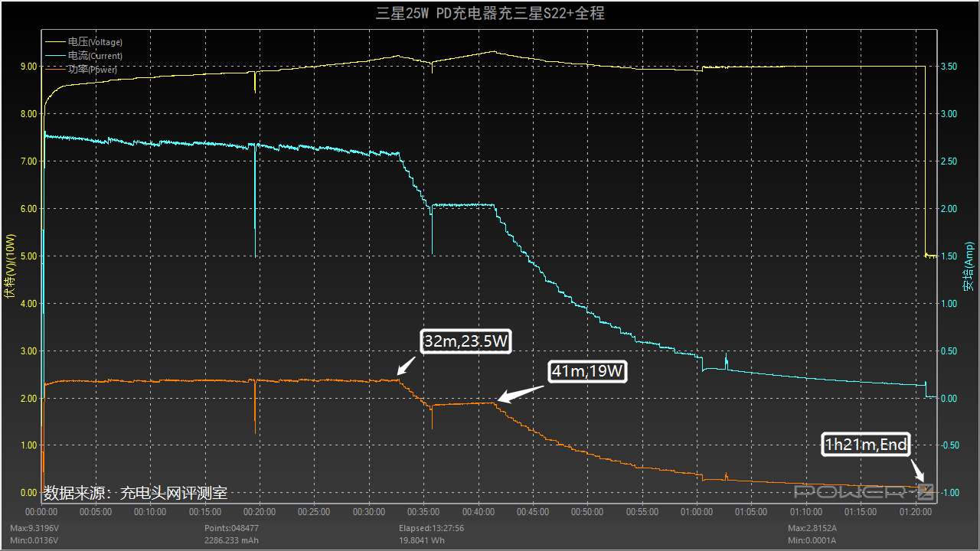This screenshot has width=980, height=551.
Task: Click the 3.50 right axis tick label
Action: [949, 67]
